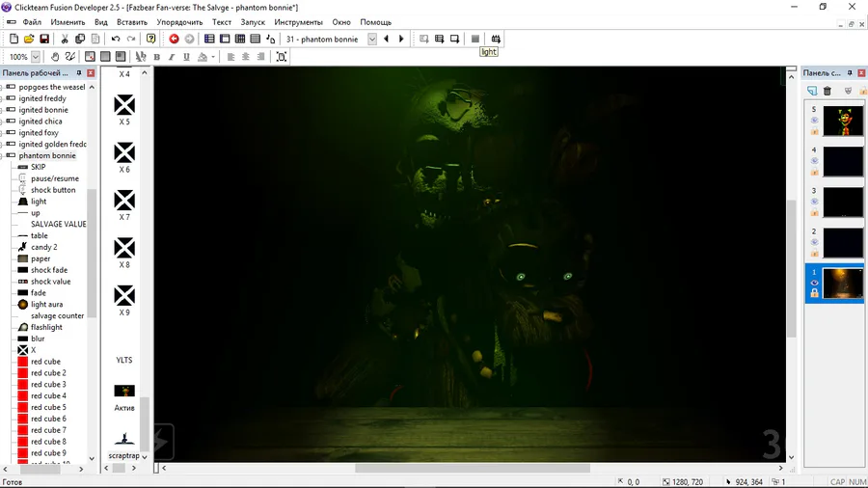Click the zoom-to-fit icon

(282, 57)
